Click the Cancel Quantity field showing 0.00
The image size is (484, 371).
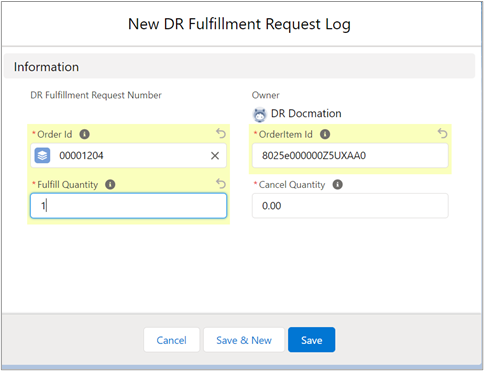coord(350,206)
